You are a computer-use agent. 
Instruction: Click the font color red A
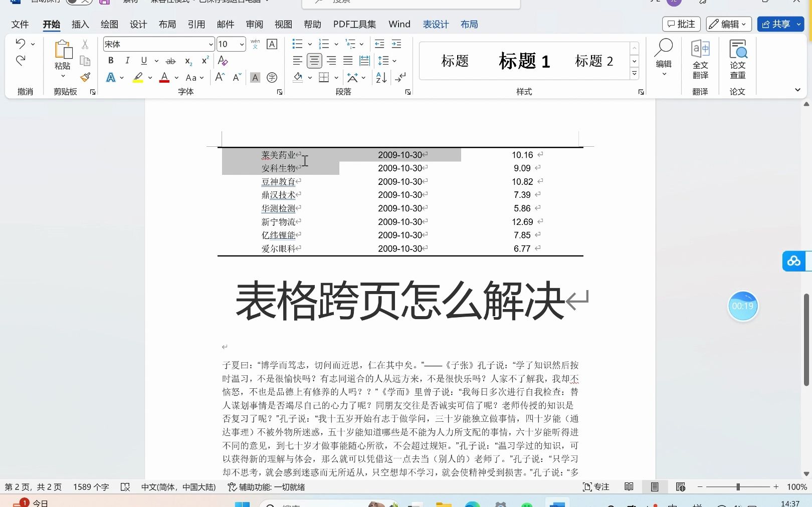(x=164, y=77)
